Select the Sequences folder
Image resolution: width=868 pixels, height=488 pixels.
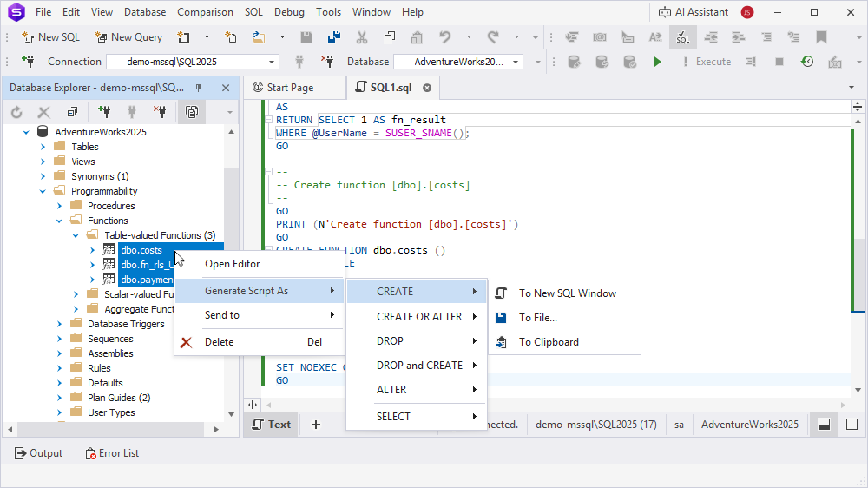pyautogui.click(x=110, y=339)
